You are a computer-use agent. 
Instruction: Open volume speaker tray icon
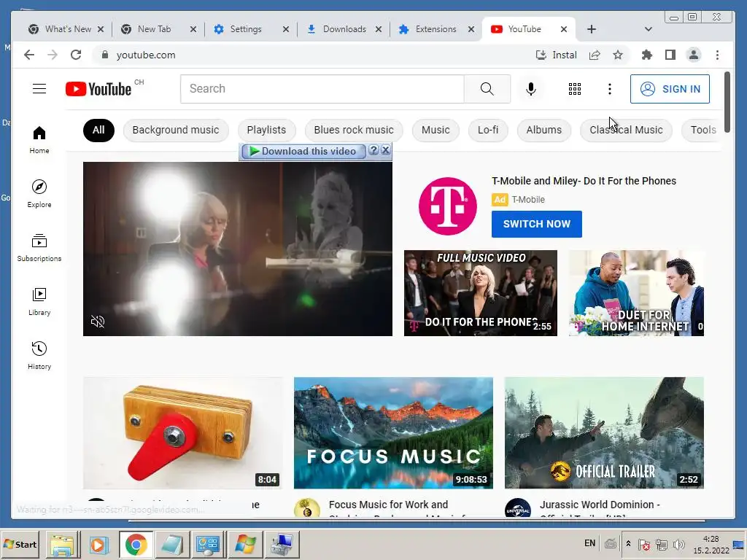[679, 544]
